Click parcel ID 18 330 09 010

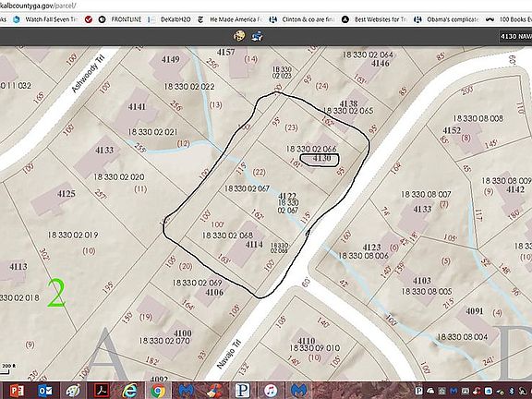pyautogui.click(x=315, y=348)
